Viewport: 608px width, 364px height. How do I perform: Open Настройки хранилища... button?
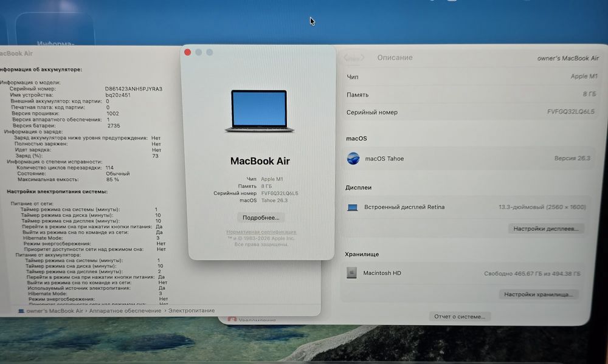click(538, 294)
